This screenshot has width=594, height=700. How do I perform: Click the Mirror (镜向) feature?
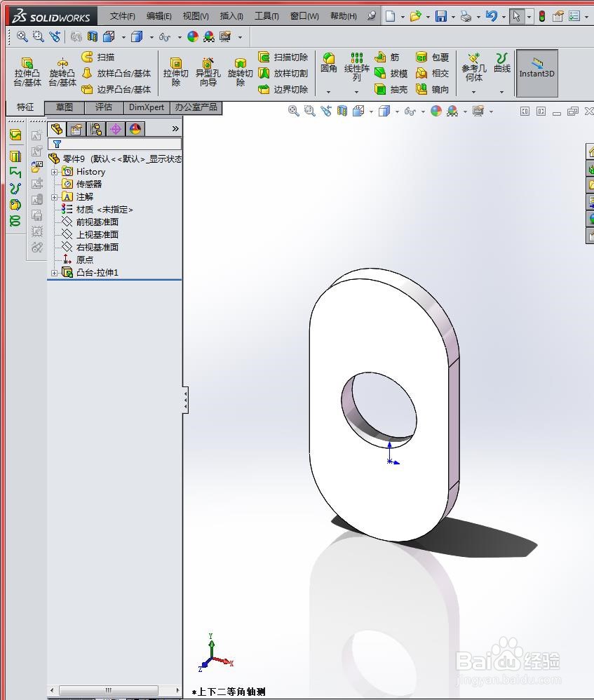click(x=432, y=89)
